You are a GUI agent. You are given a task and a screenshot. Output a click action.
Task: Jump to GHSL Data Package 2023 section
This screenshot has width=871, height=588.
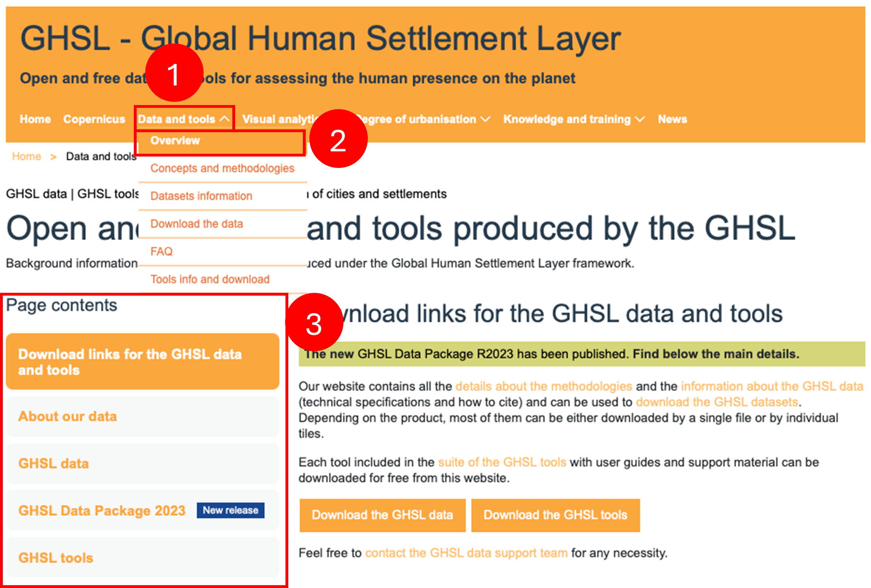coord(142,511)
